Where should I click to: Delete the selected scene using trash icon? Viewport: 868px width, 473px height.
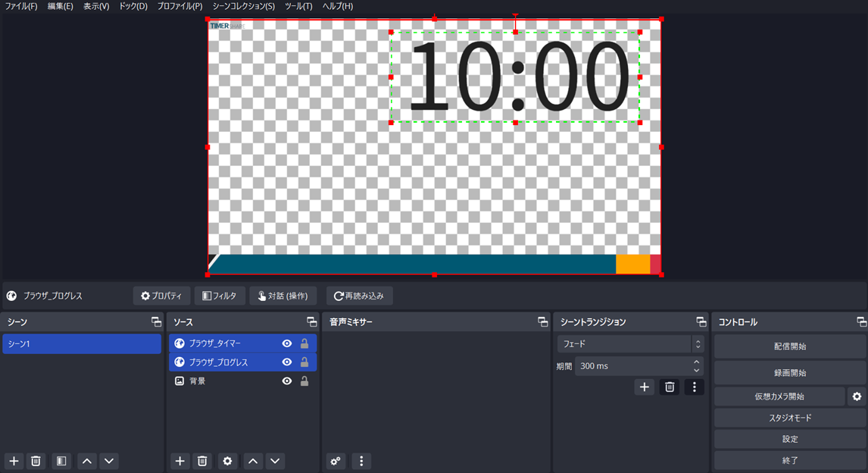pos(36,461)
